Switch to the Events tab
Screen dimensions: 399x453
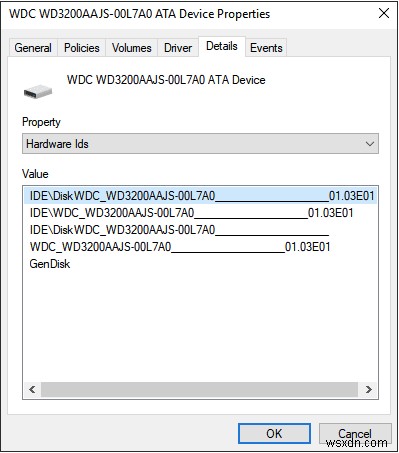point(266,48)
